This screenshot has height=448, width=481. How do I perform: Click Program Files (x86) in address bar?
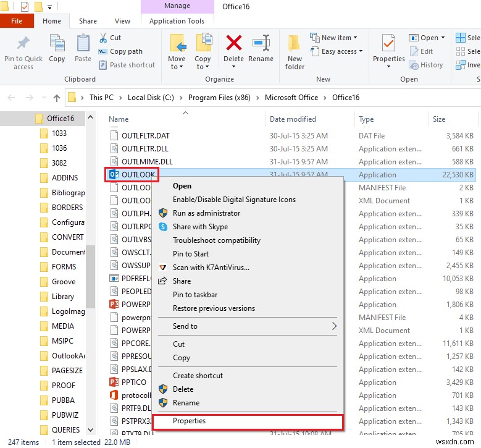219,98
